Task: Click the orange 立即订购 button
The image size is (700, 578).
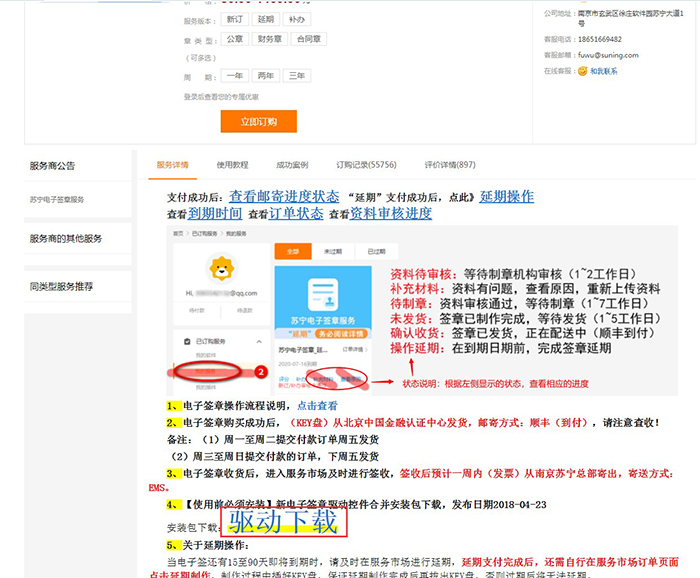Action: (x=258, y=121)
